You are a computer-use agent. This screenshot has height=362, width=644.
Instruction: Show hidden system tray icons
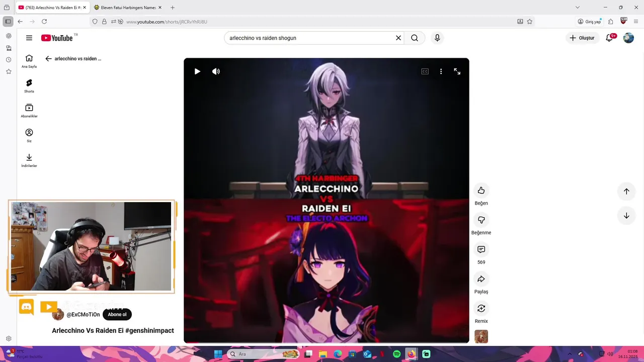click(570, 354)
